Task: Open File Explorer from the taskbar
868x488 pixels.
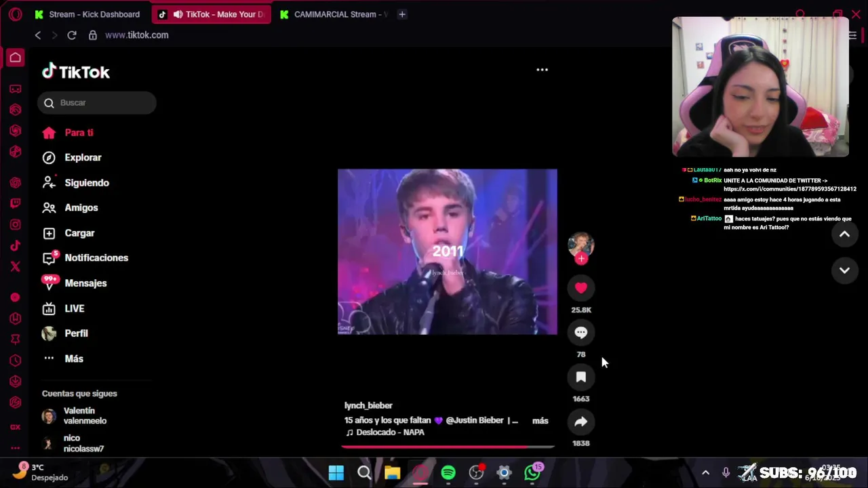Action: [392, 473]
